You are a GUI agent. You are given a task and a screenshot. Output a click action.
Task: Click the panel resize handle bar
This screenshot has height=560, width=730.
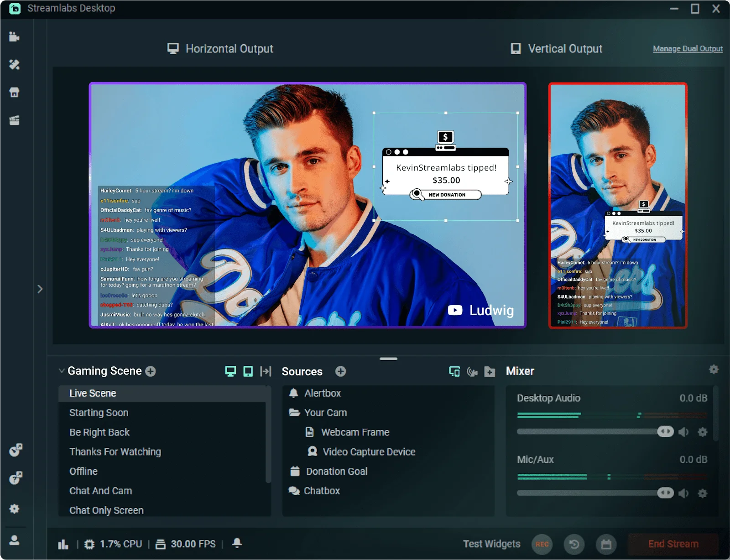pos(388,359)
